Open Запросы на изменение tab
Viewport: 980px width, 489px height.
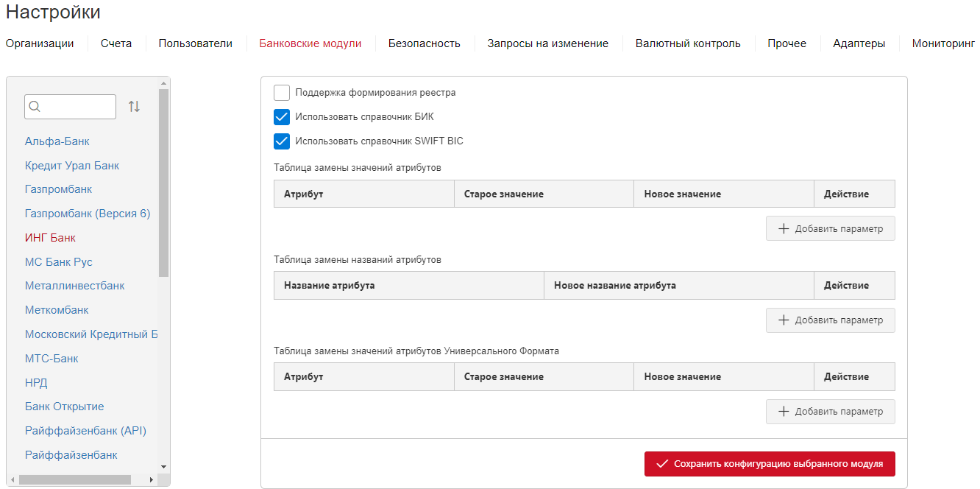pos(548,43)
